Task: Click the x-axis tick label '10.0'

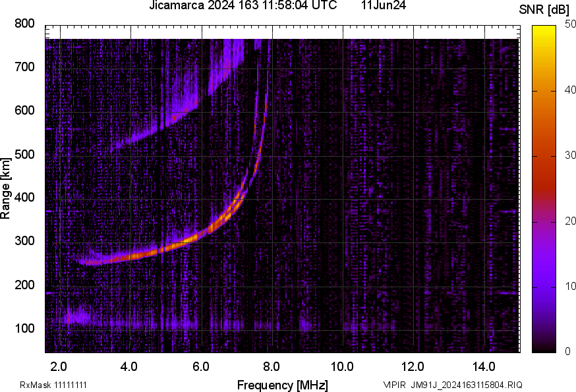Action: click(342, 367)
